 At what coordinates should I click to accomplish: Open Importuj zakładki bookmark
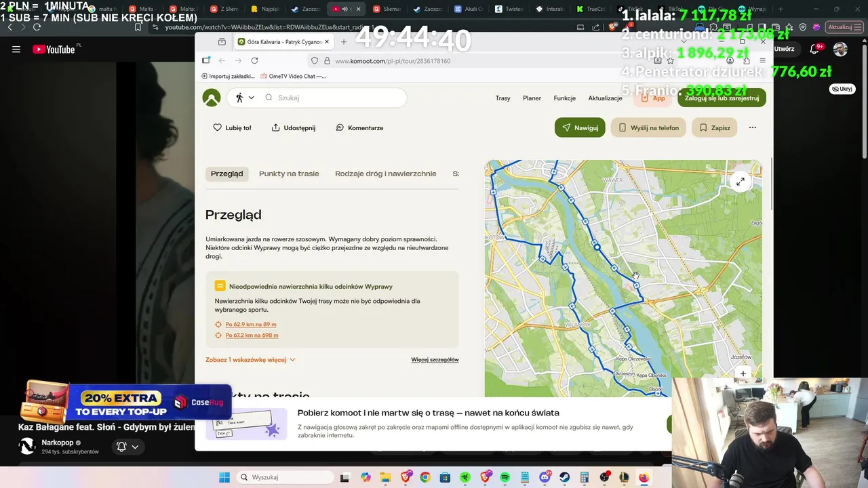(227, 77)
